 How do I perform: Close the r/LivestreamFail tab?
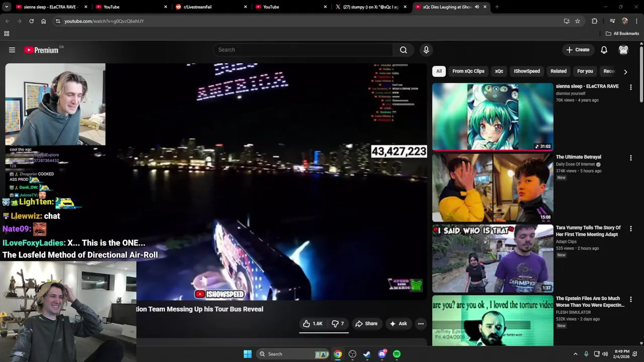(x=246, y=7)
